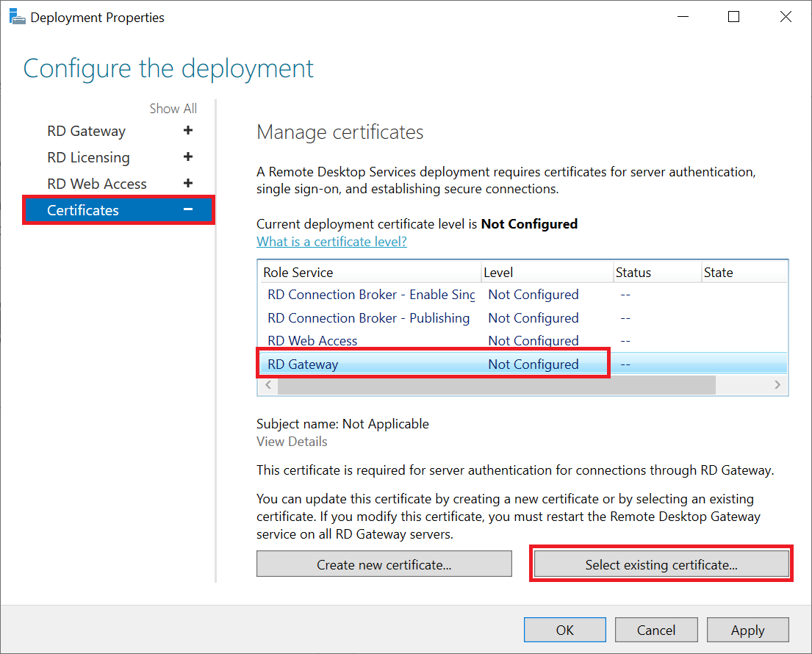
Task: Click the View Details link
Action: [x=292, y=442]
